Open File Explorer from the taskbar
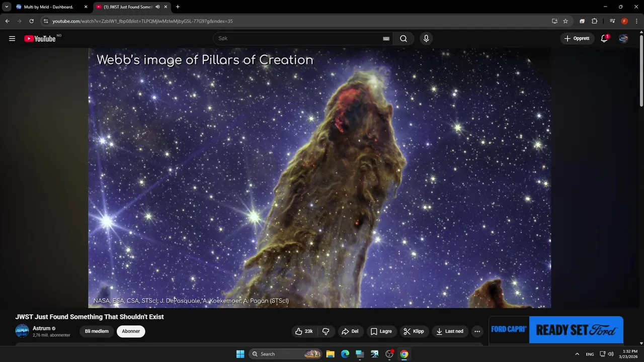 pyautogui.click(x=330, y=354)
